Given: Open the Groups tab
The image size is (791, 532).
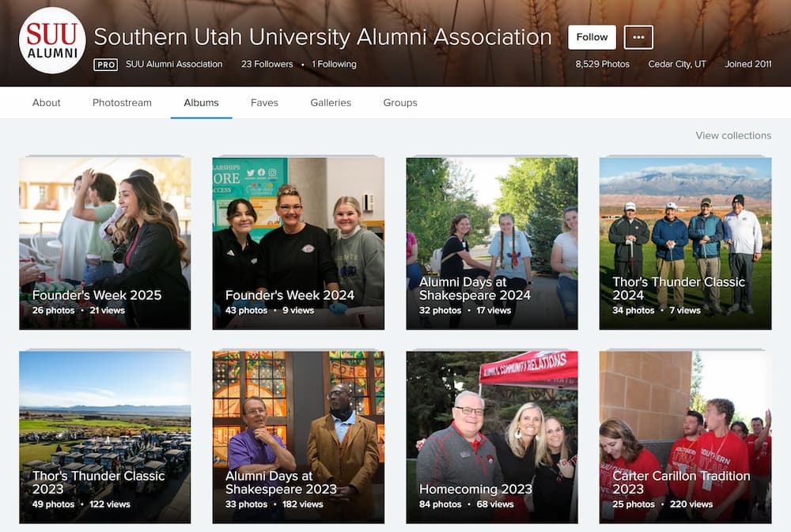Looking at the screenshot, I should [400, 103].
